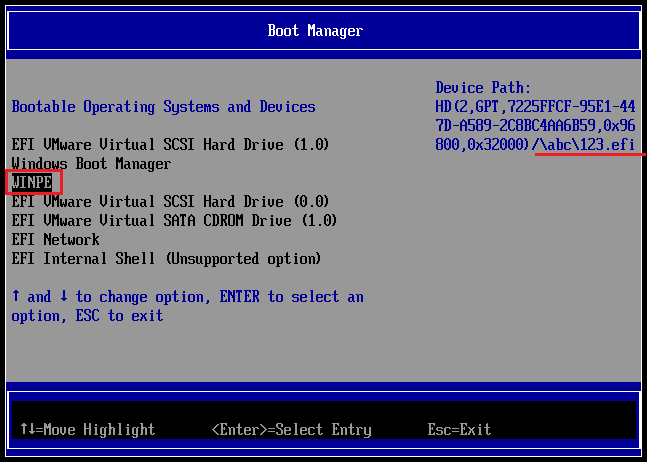Click the Device Path label
647x462 pixels.
coord(484,88)
